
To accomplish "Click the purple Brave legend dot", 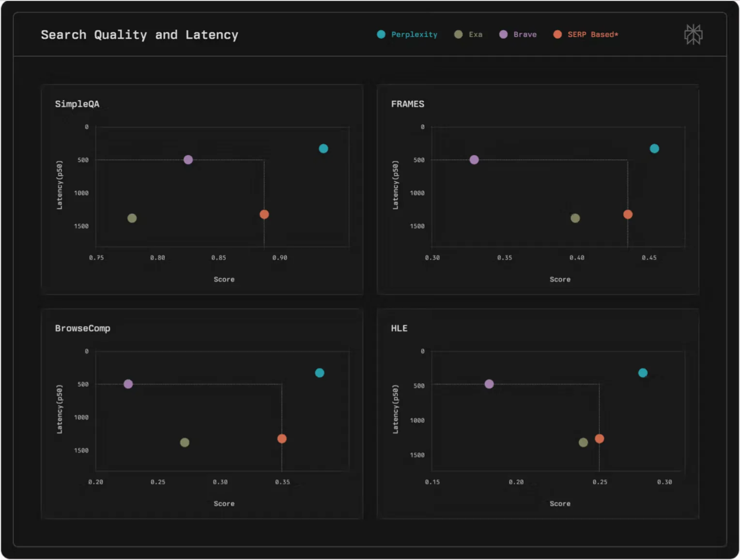I will point(503,34).
